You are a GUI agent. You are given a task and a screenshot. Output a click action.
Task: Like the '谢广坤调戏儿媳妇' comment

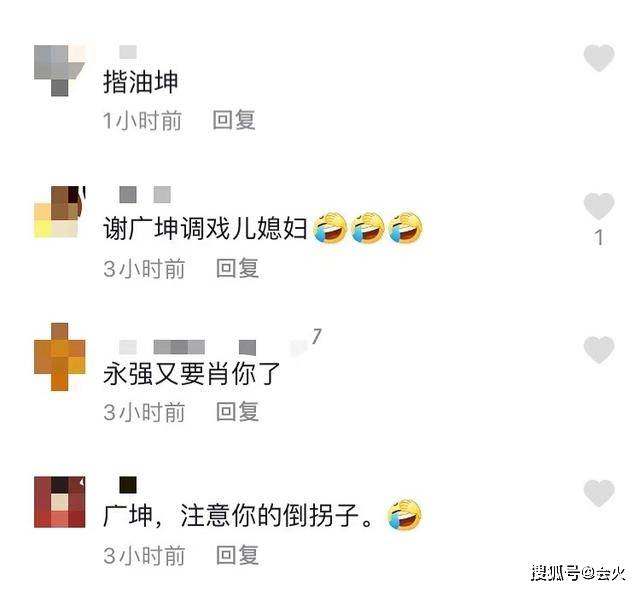(599, 206)
